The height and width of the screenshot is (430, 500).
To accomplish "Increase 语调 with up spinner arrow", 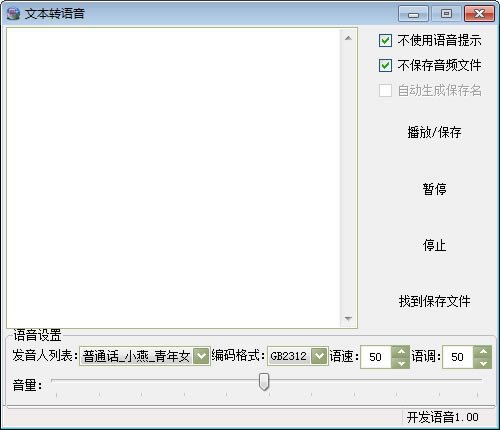I will [483, 351].
